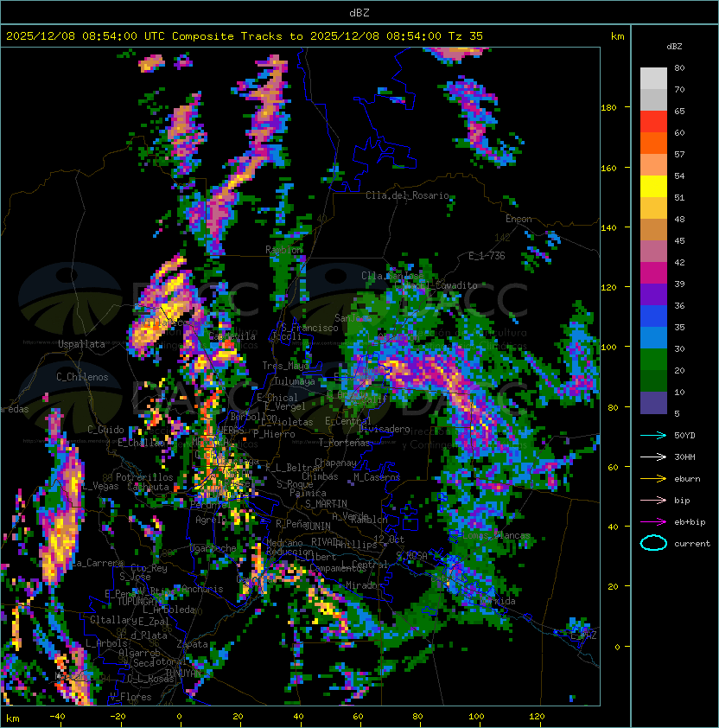Click the magenta eb+bip arrow icon
The image size is (719, 728).
click(653, 521)
